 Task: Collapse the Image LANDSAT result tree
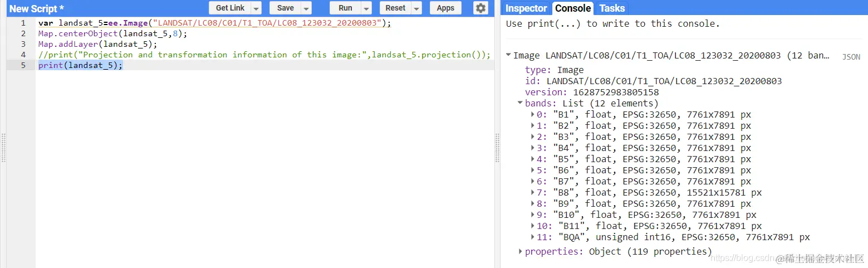click(x=508, y=56)
